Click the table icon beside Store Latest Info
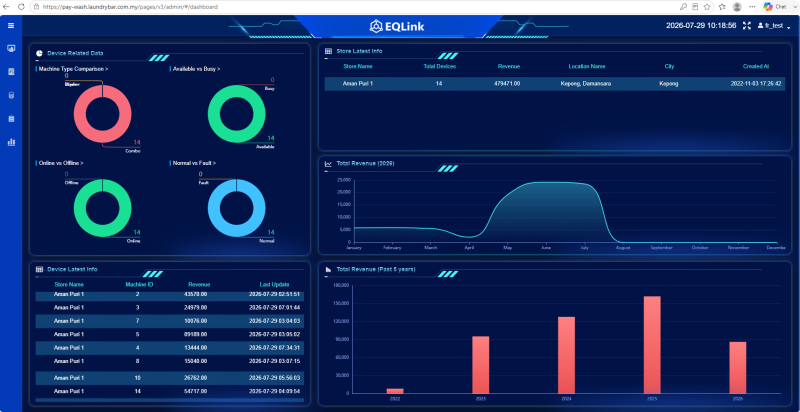The width and height of the screenshot is (800, 412). [x=328, y=52]
